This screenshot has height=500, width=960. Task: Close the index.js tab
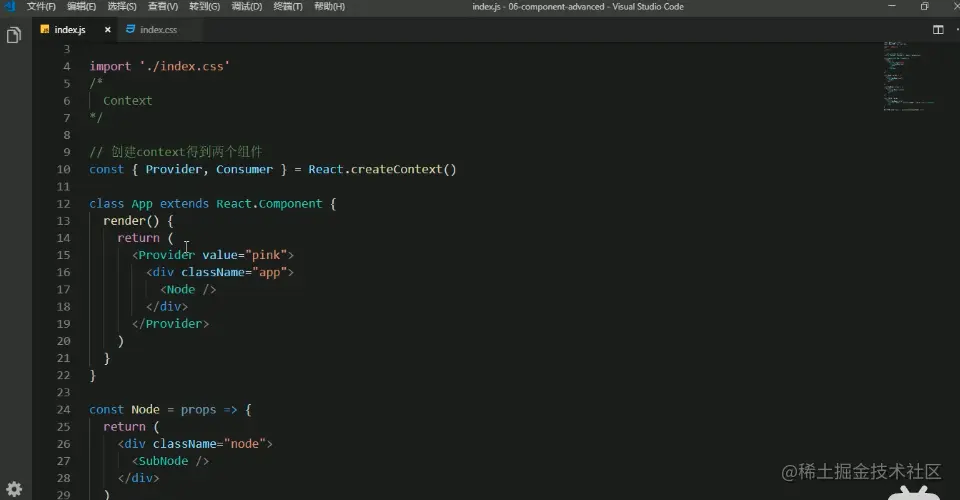pyautogui.click(x=108, y=29)
